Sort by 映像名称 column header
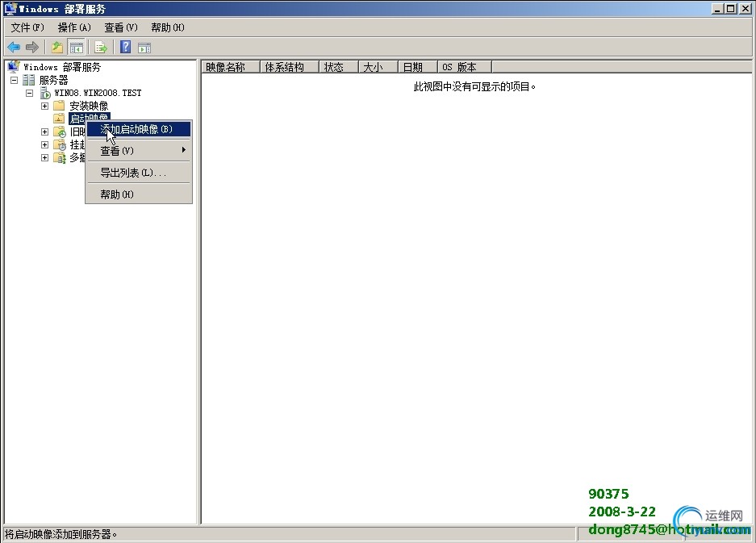The image size is (756, 543). (230, 67)
